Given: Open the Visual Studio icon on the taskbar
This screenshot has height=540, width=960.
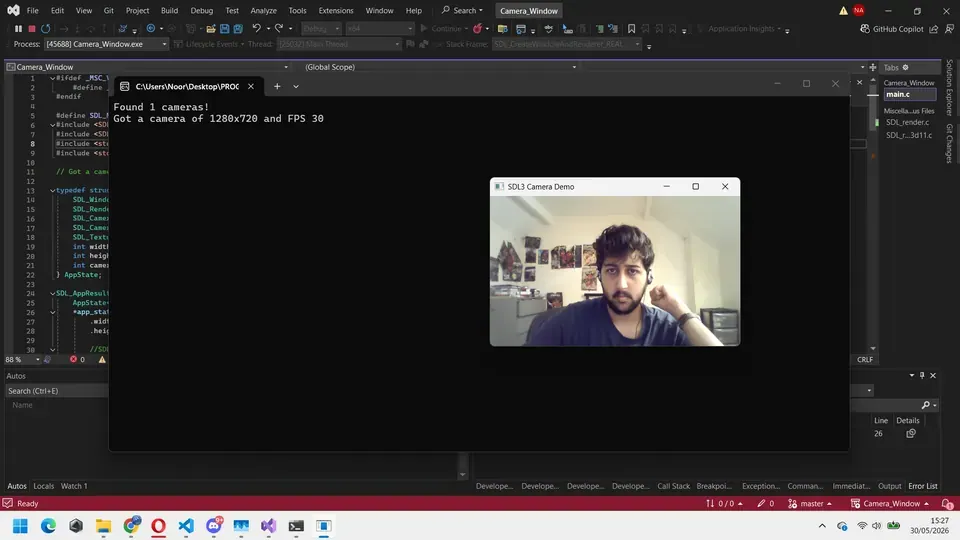Looking at the screenshot, I should point(269,526).
